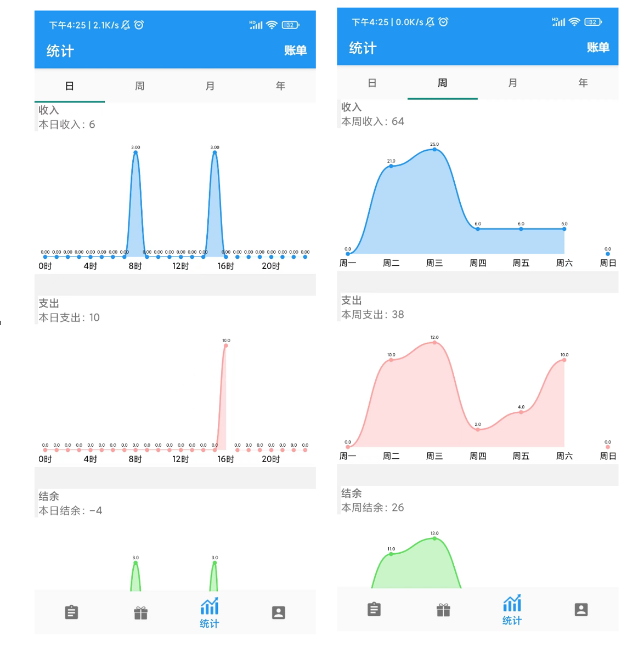
Task: Tap 10.0 peak in daily expense chart
Action: click(226, 345)
